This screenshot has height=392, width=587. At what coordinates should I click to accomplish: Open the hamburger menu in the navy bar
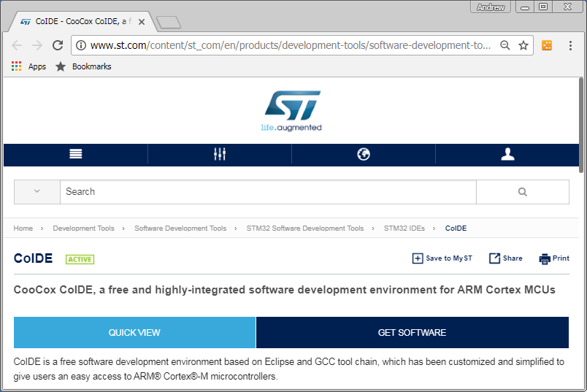(x=76, y=154)
